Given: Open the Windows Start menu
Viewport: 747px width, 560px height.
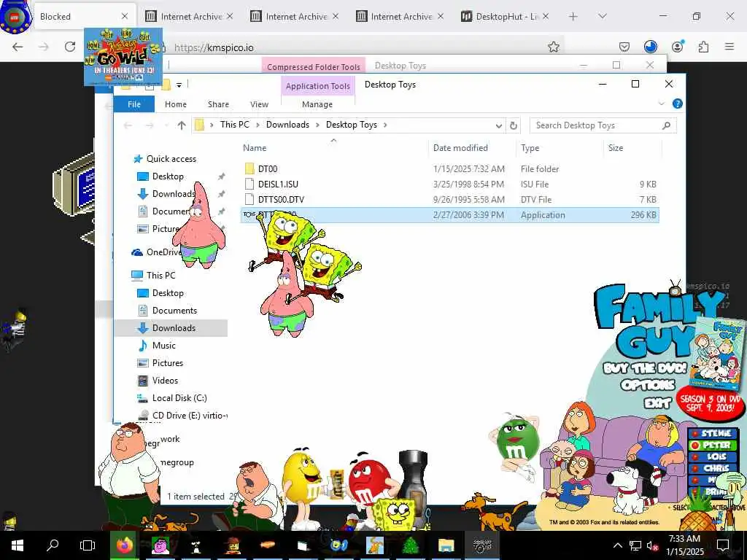Looking at the screenshot, I should pos(17,545).
